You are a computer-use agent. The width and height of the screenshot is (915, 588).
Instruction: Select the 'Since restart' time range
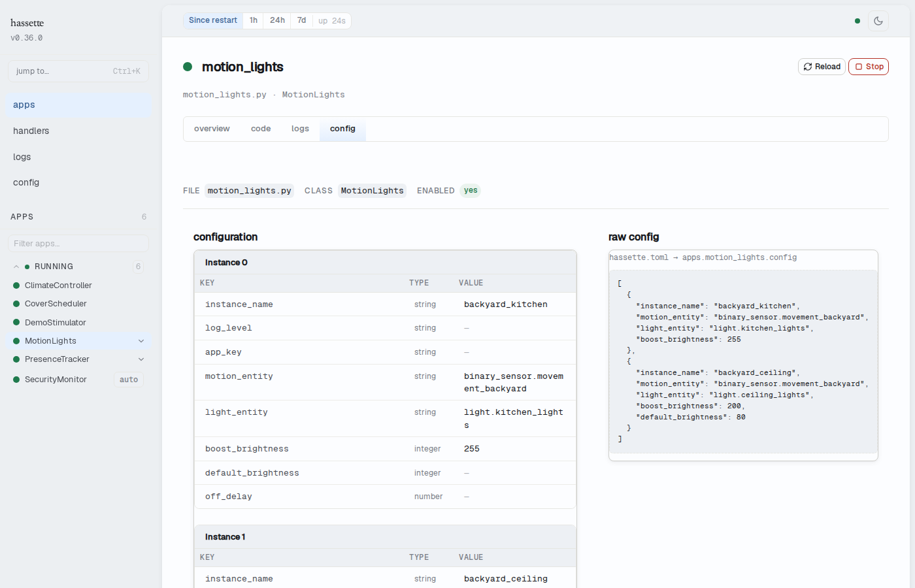[213, 20]
